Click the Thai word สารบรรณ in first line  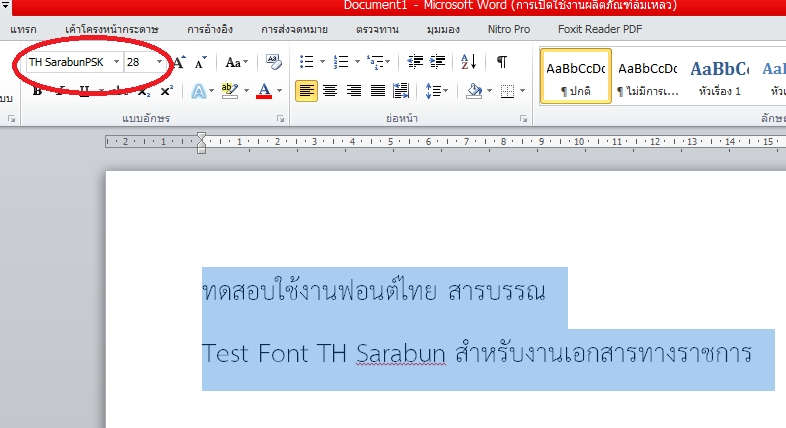point(496,291)
